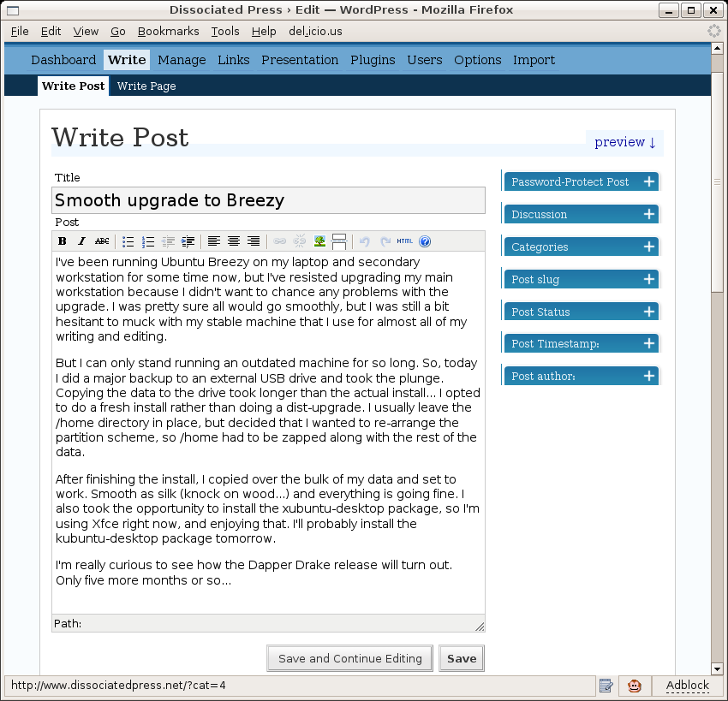Select the Write Post subtab
728x701 pixels.
click(x=74, y=86)
